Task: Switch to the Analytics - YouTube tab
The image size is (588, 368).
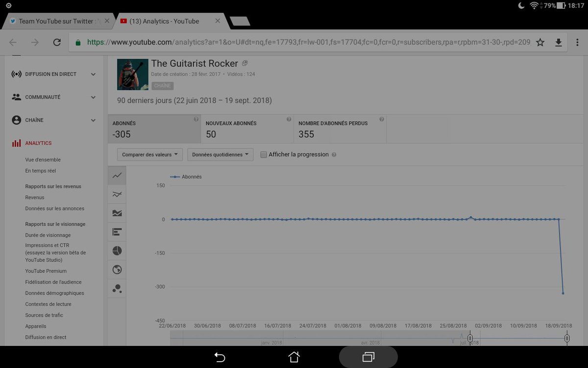Action: [172, 21]
